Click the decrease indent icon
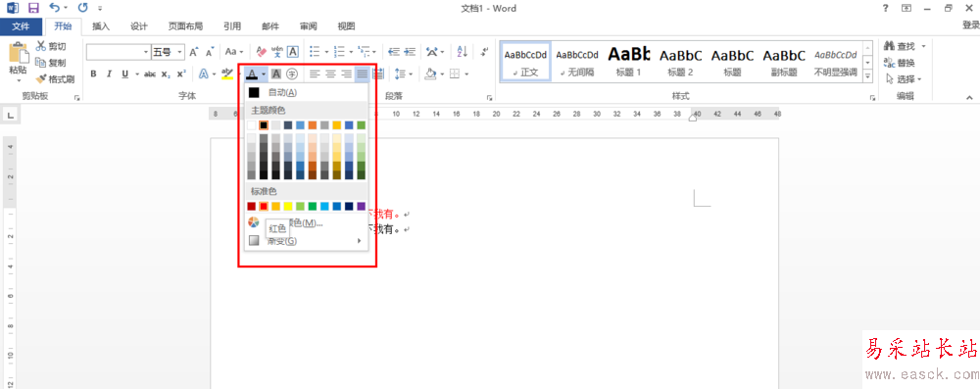Screen dimensions: 980x389 [394, 52]
